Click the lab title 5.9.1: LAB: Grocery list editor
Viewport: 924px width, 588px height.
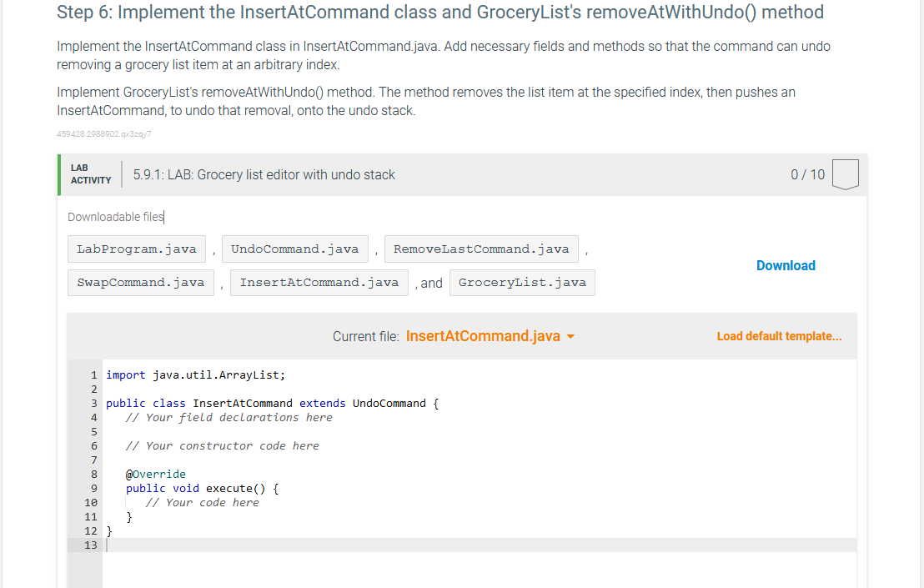click(264, 174)
